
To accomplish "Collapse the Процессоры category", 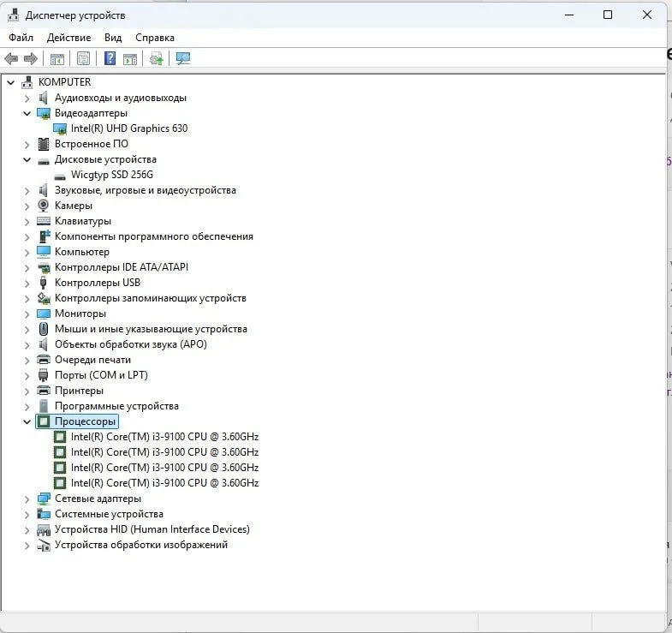I will [27, 422].
